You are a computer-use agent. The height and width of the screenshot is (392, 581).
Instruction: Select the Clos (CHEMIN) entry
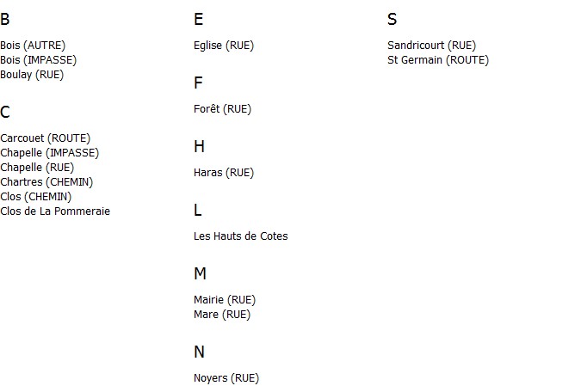35,197
